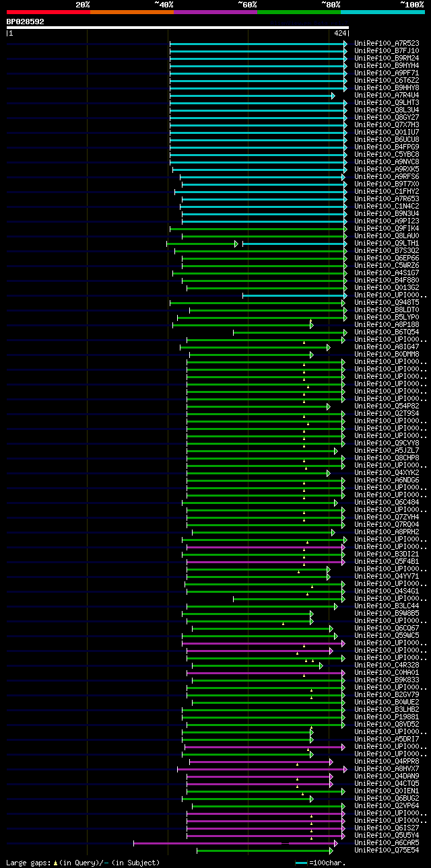Viewport: 431px width, 868px height.
Task: Select label UniRef100_Q948T5
Action: tap(387, 302)
